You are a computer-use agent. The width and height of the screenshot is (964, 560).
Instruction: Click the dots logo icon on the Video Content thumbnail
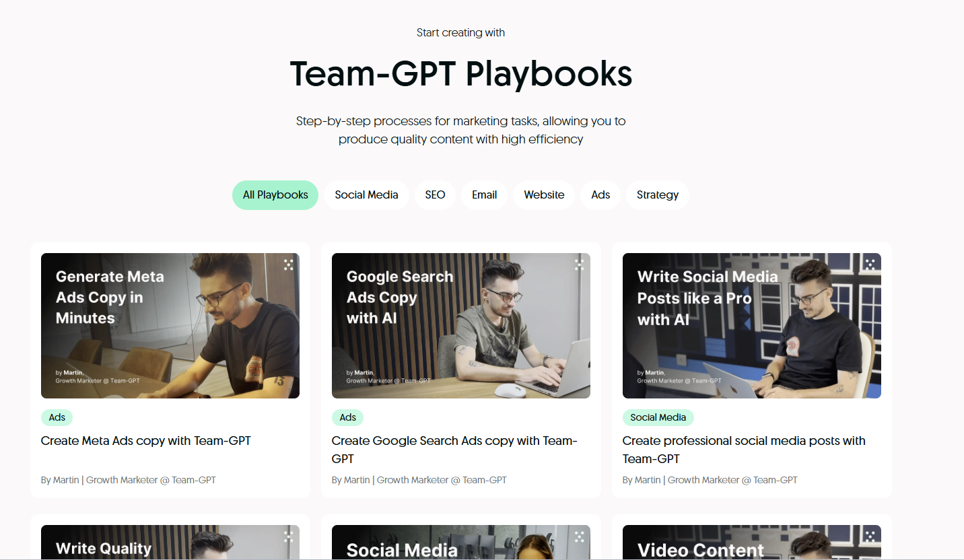[870, 536]
